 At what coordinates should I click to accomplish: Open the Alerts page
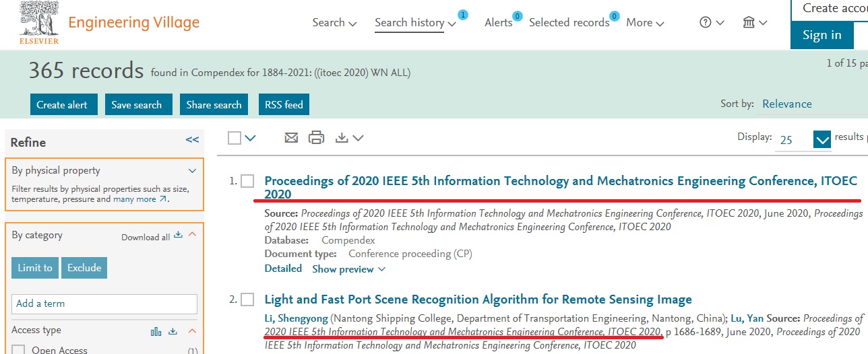tap(499, 22)
